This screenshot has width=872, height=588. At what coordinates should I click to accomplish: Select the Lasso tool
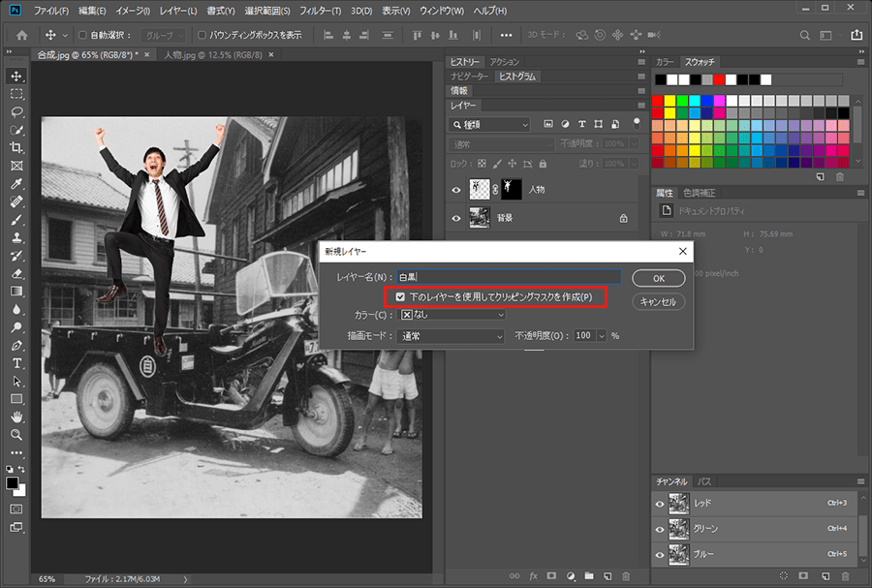[16, 111]
